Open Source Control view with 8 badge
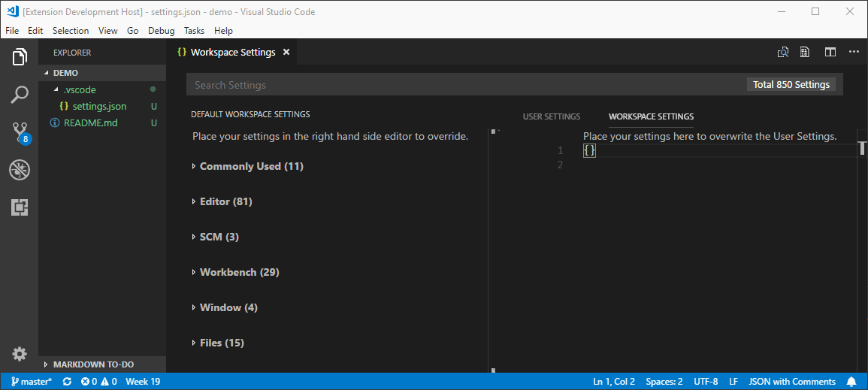This screenshot has height=390, width=868. (x=20, y=132)
